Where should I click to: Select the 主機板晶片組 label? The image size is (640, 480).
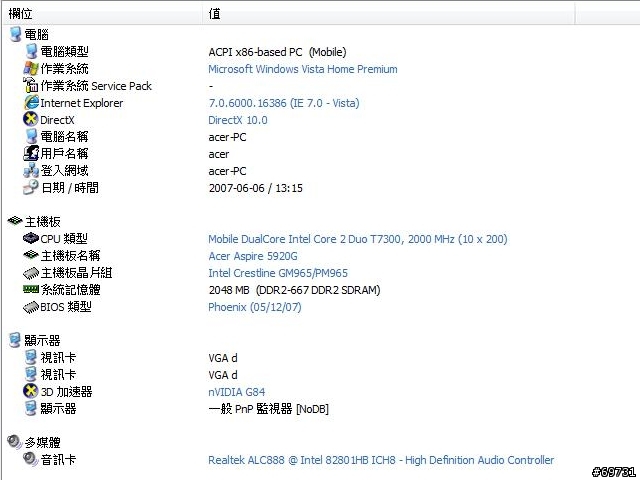[76, 272]
